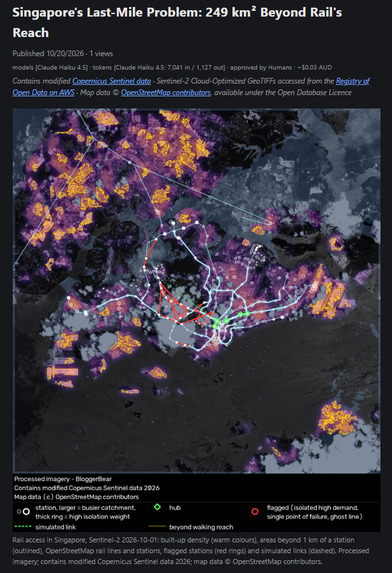
Task: Open the OpenStreetMap contributors link
Action: click(x=165, y=92)
